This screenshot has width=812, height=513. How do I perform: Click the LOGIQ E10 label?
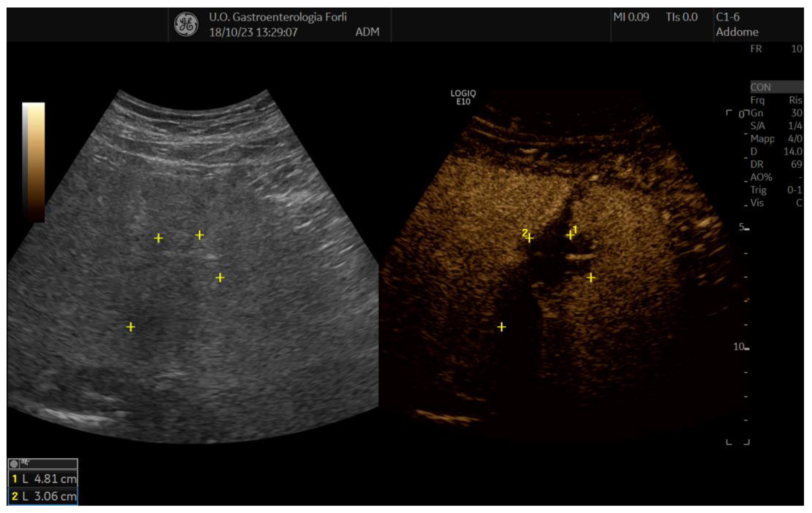coord(463,97)
